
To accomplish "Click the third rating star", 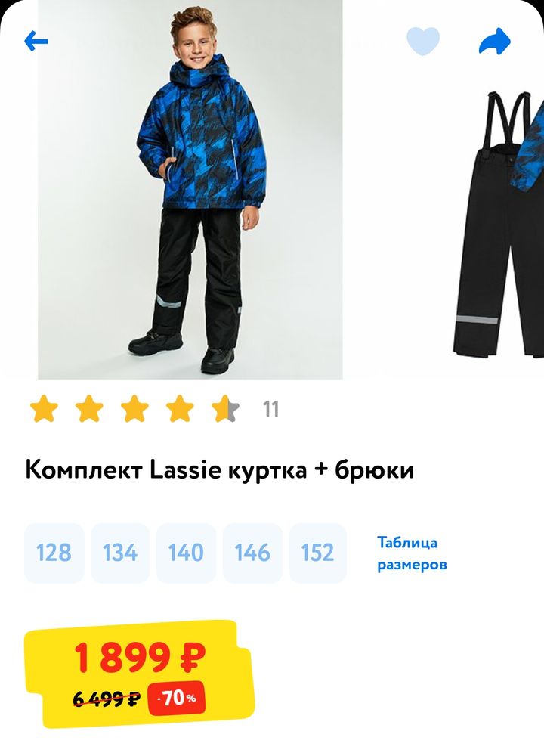I will point(134,408).
